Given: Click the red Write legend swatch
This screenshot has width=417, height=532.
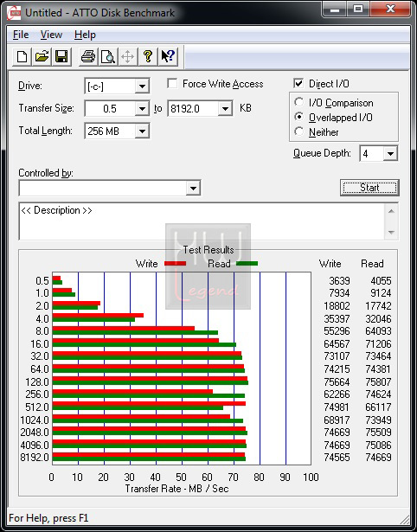Looking at the screenshot, I should coord(175,263).
